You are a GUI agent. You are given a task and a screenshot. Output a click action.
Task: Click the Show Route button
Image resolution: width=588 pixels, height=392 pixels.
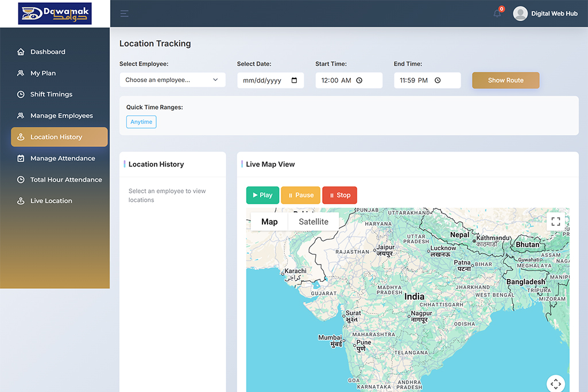[x=505, y=80]
